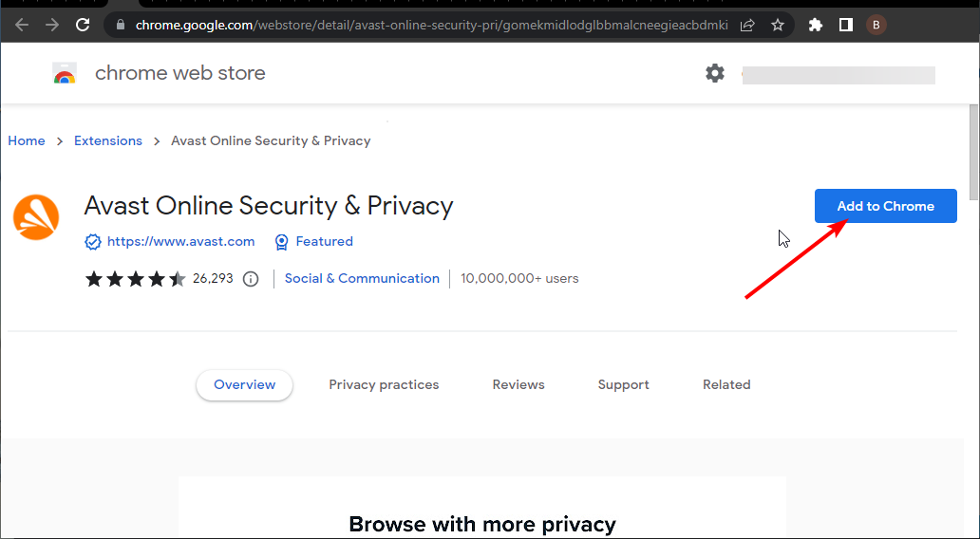Open the Social & Communication category link
Viewport: 980px width, 539px height.
pos(362,279)
